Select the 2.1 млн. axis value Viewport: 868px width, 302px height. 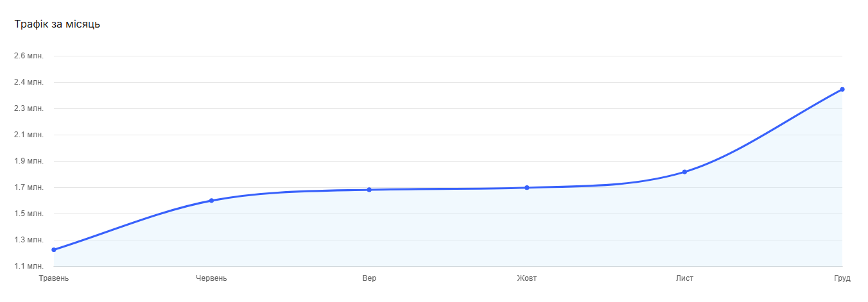[x=28, y=135]
